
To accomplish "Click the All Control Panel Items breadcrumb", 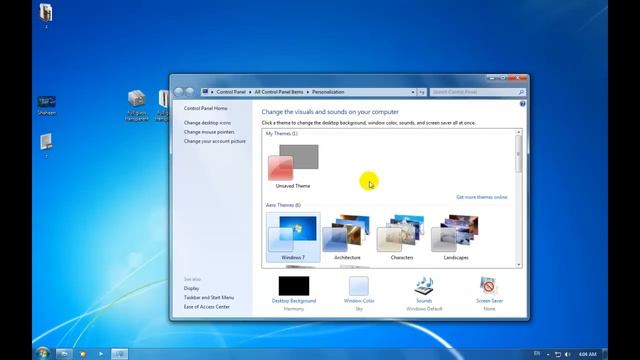I will pyautogui.click(x=279, y=92).
